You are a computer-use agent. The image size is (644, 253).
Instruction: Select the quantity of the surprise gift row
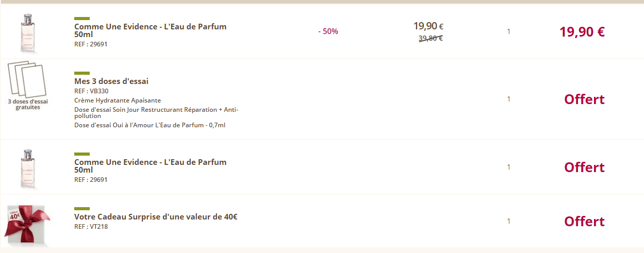click(508, 221)
